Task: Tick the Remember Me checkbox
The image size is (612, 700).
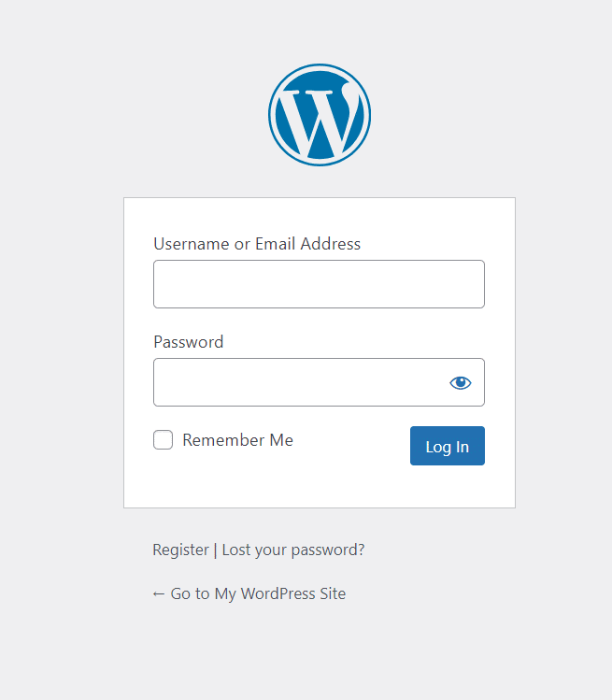Action: click(164, 440)
